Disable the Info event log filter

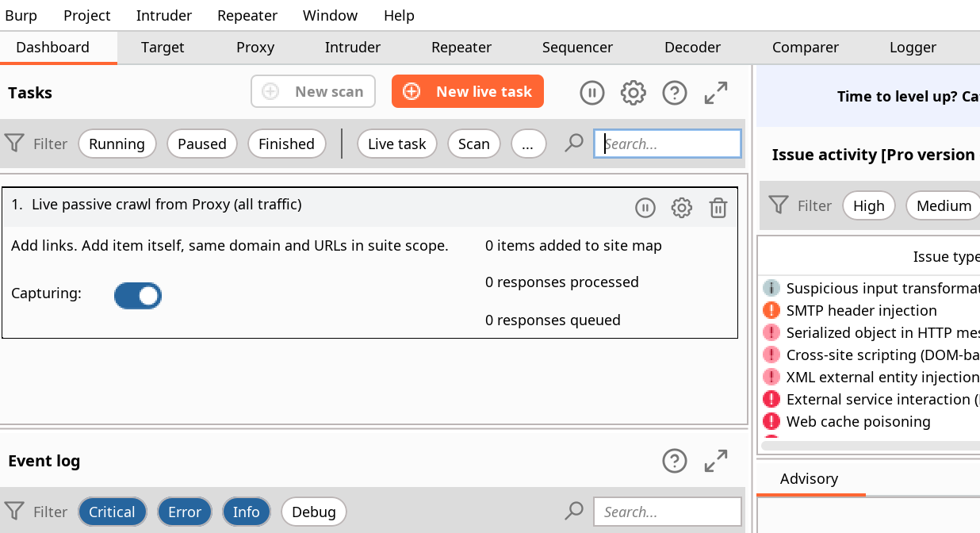(x=247, y=512)
